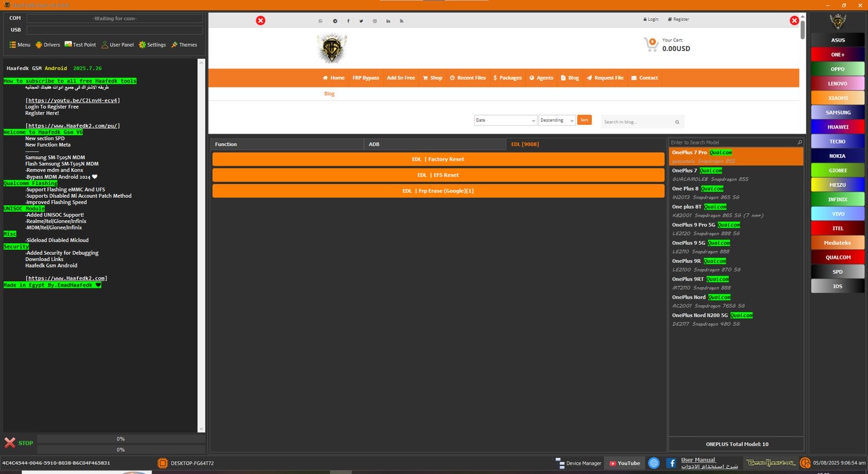Switch to the EDL [9008] tab
The width and height of the screenshot is (868, 474).
pos(585,144)
